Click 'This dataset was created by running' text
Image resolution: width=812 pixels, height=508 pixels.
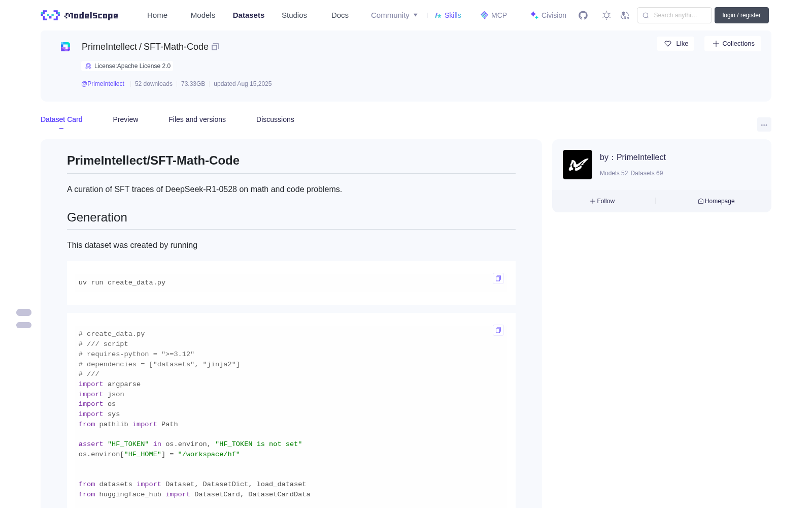click(132, 245)
